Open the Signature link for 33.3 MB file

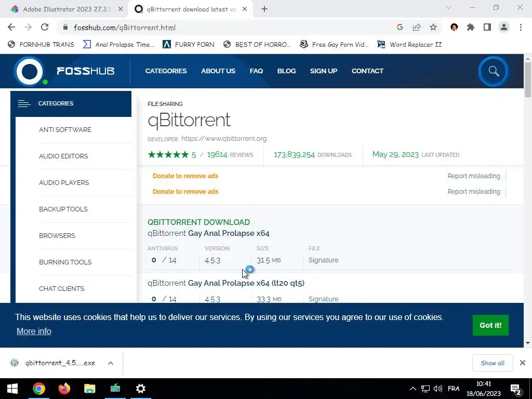(x=323, y=299)
